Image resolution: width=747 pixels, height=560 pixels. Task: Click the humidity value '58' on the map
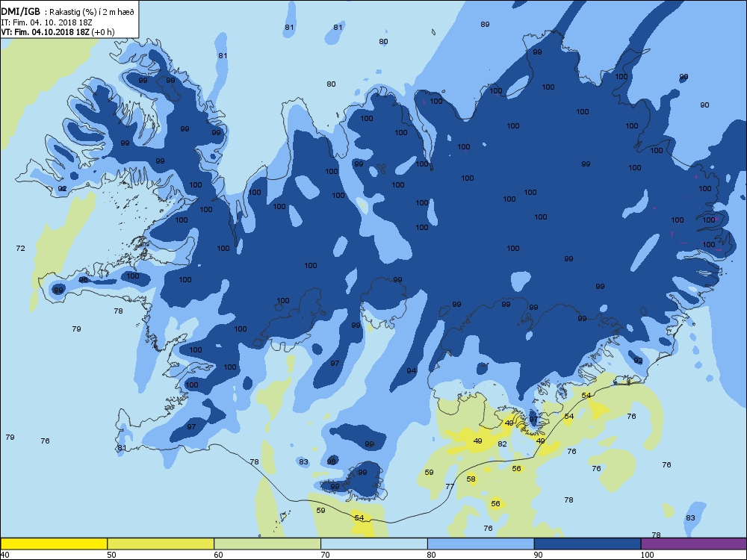(471, 479)
